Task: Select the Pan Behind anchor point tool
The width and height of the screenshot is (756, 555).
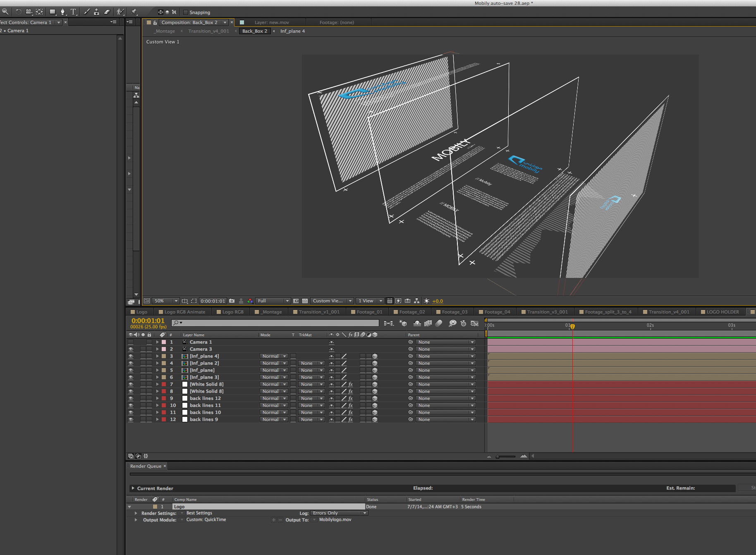Action: point(39,12)
